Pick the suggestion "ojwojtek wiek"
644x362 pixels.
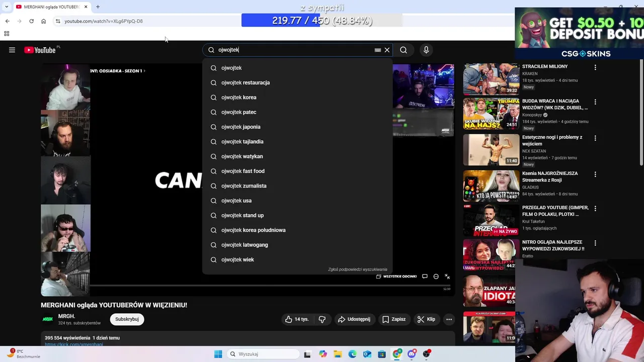[x=297, y=259]
